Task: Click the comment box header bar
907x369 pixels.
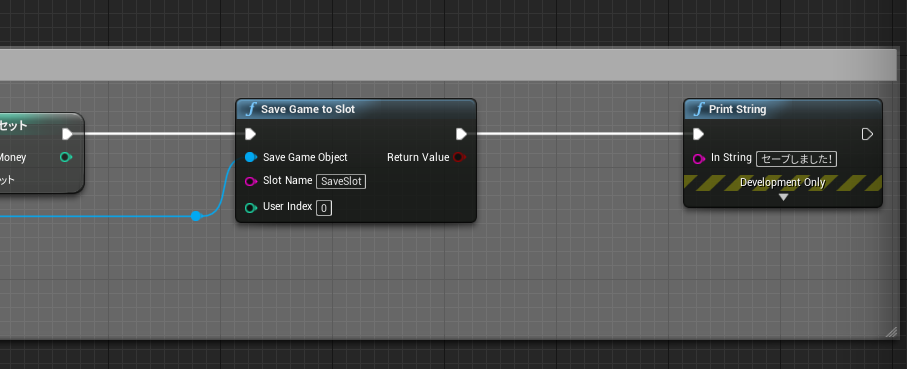Action: (448, 65)
